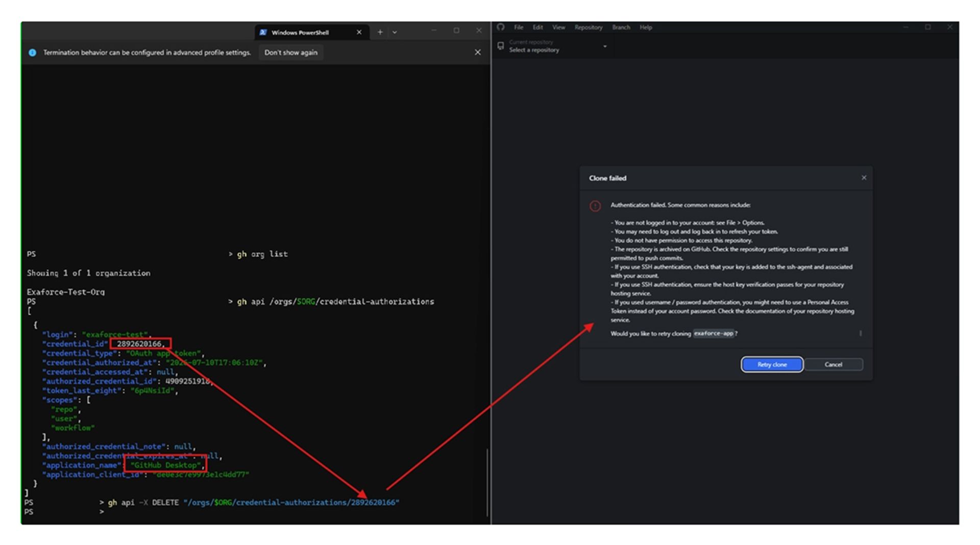This screenshot has width=980, height=545.
Task: Click the PowerShell window scrollbar
Action: click(x=487, y=482)
